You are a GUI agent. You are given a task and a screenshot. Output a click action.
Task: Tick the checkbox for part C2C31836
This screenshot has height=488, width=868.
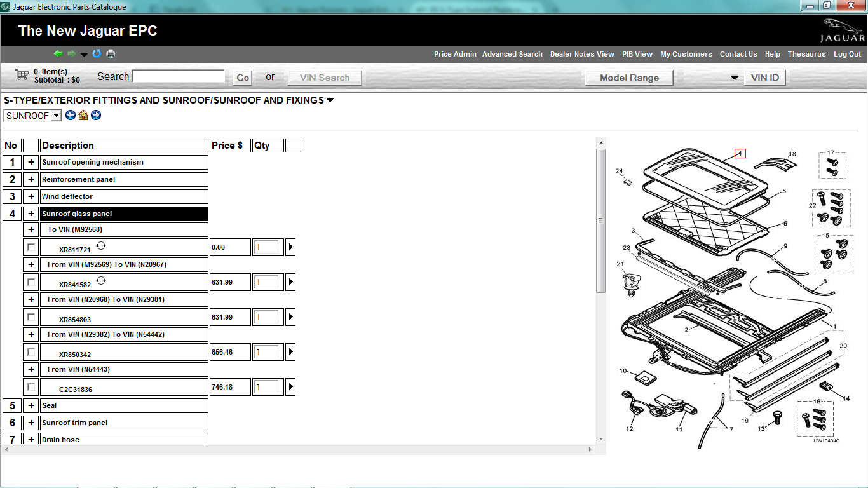(31, 387)
